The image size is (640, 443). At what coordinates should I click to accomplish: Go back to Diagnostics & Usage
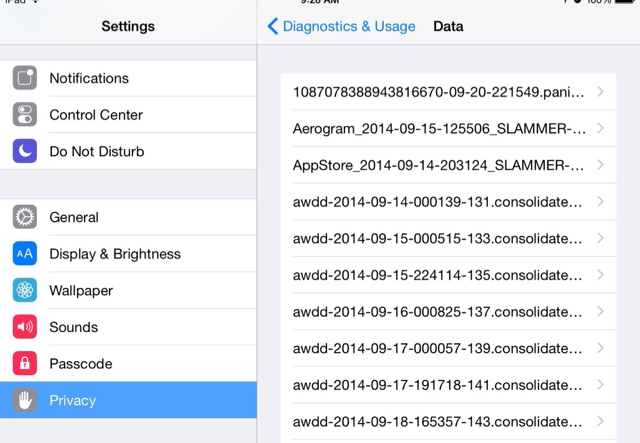pyautogui.click(x=341, y=27)
